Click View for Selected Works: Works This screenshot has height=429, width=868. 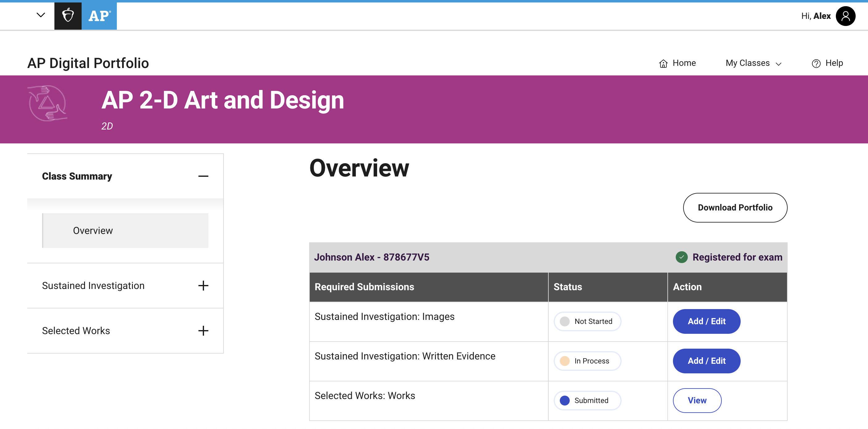click(x=697, y=400)
